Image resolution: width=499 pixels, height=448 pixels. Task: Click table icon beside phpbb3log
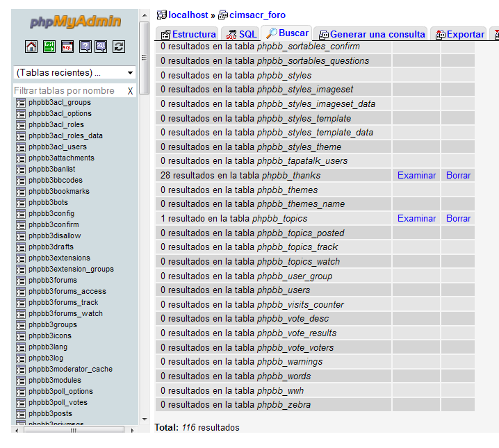[x=21, y=358]
